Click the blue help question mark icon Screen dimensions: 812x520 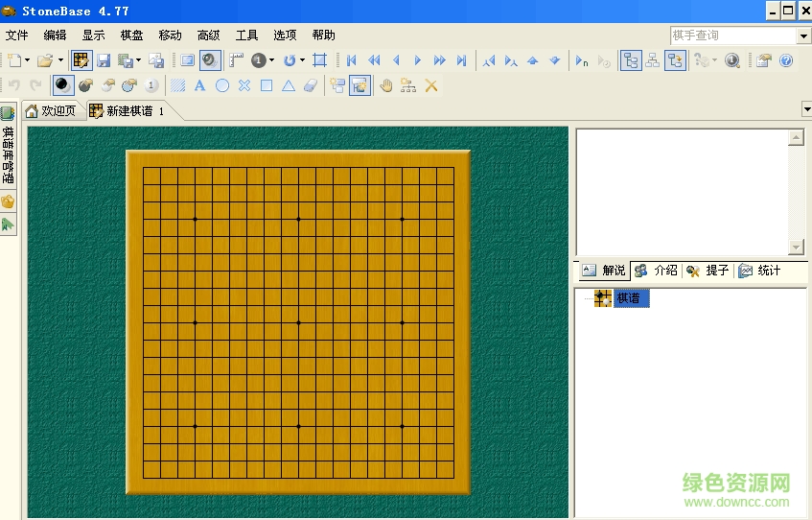pos(786,60)
